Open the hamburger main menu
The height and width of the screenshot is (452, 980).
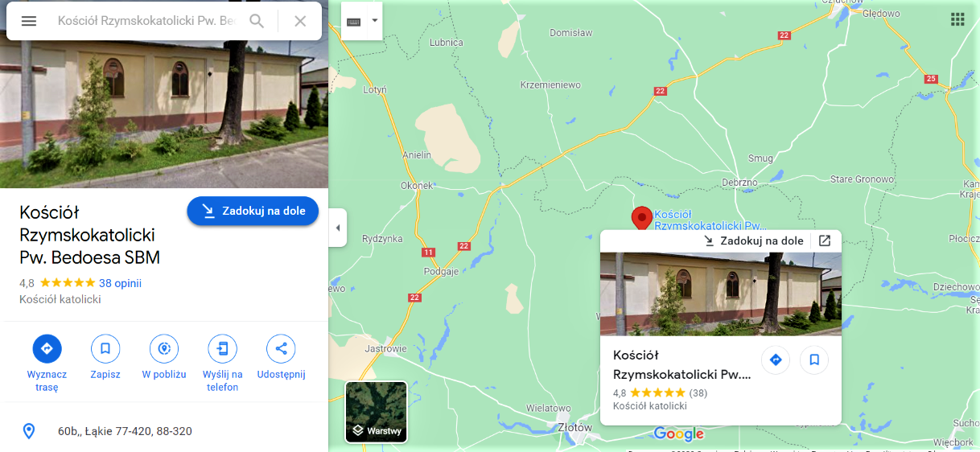pyautogui.click(x=29, y=21)
